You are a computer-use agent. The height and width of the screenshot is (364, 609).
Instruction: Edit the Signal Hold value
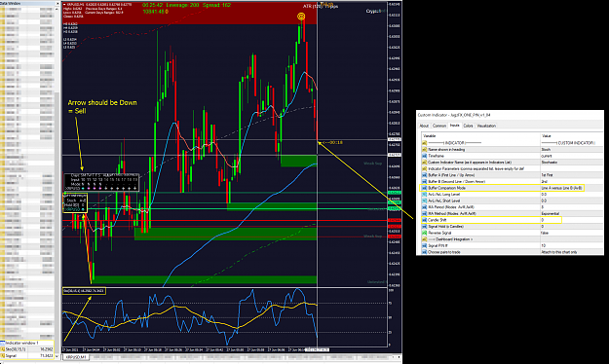coord(571,226)
